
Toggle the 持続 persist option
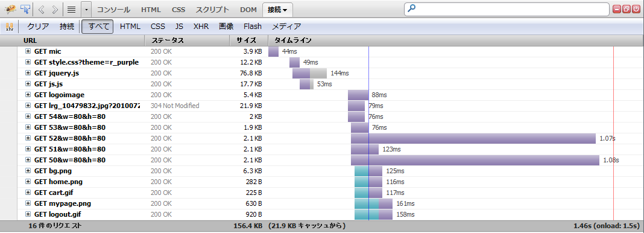pos(67,27)
